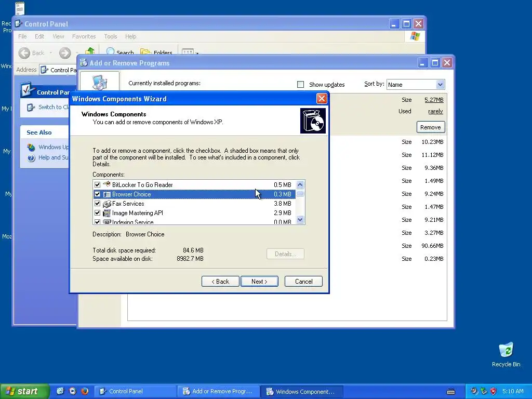This screenshot has width=532, height=399.
Task: Uncheck the Fax Services checkbox
Action: click(x=97, y=204)
